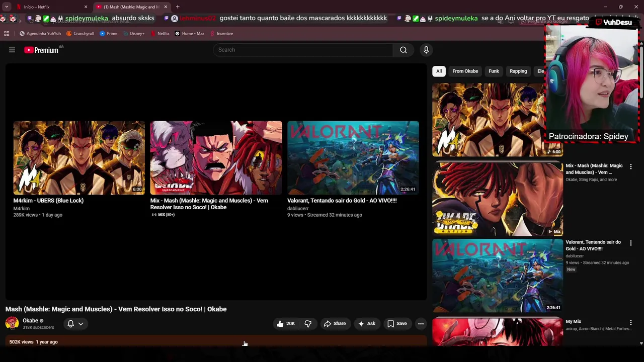Dislike the video with thumbs down
The width and height of the screenshot is (644, 362).
pos(308,324)
